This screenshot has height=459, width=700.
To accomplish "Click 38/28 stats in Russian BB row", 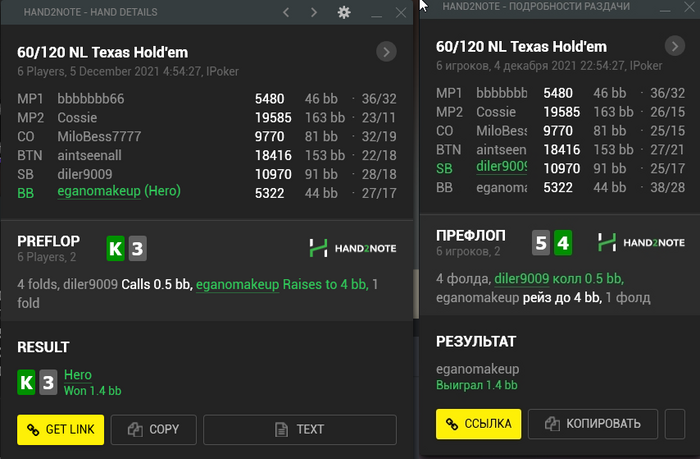I will pos(667,188).
